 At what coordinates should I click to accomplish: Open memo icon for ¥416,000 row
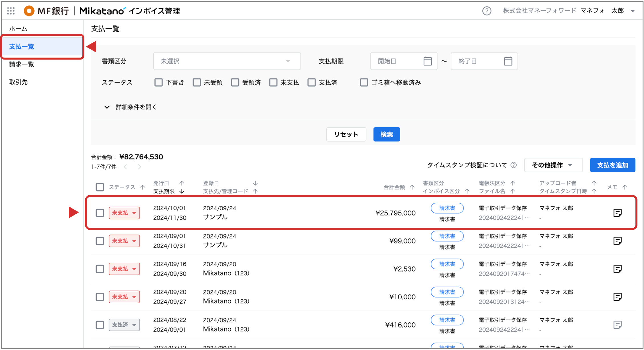tap(617, 325)
